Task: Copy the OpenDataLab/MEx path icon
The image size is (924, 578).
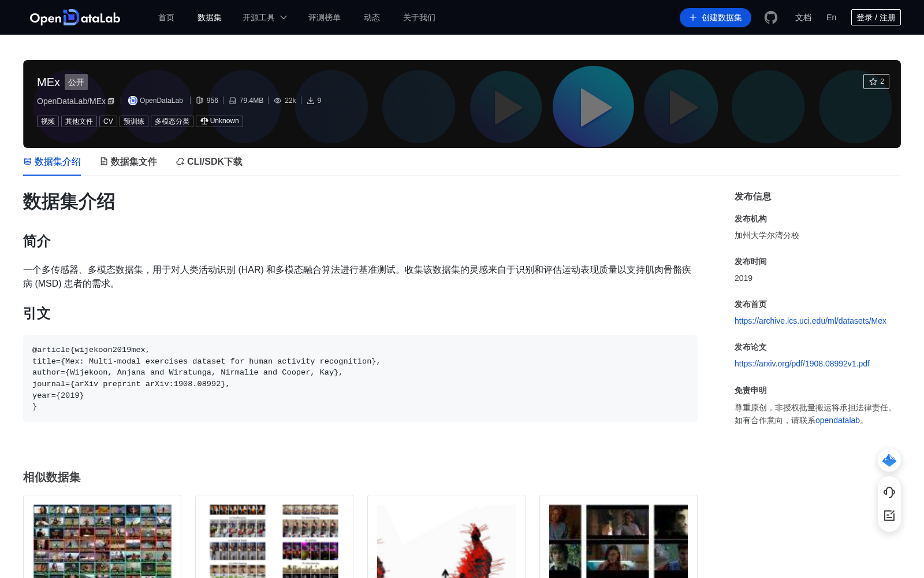Action: (x=111, y=101)
